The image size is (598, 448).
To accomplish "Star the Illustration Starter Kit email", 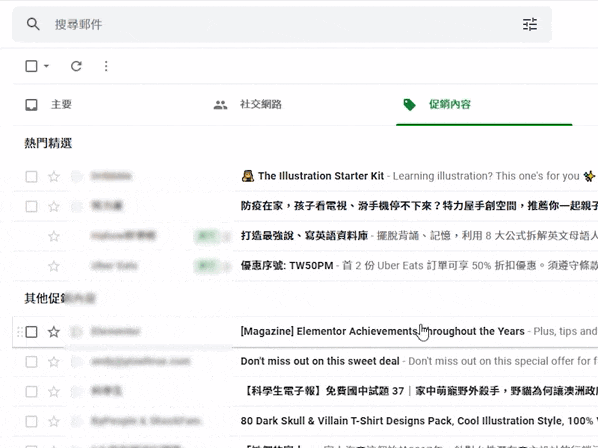I will pos(54,176).
